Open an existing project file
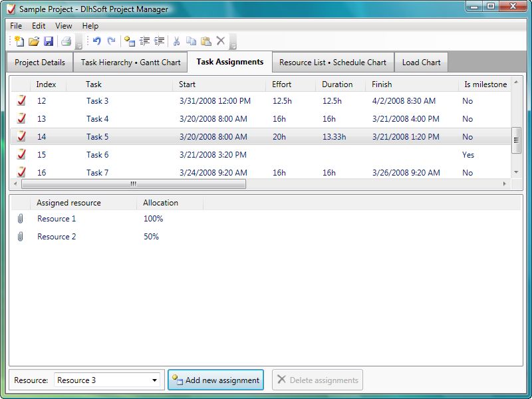 point(34,41)
